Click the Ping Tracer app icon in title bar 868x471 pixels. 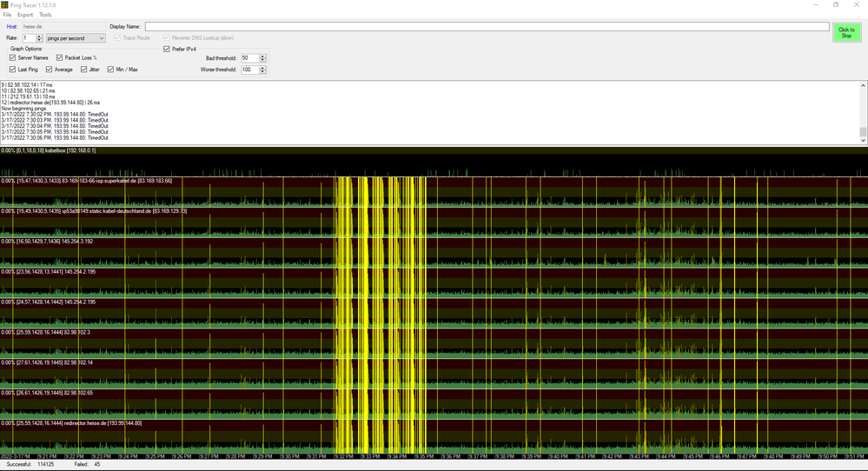tap(4, 5)
